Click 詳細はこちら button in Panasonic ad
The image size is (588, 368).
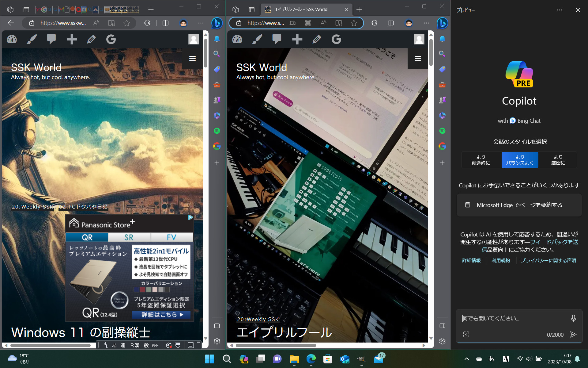click(161, 315)
